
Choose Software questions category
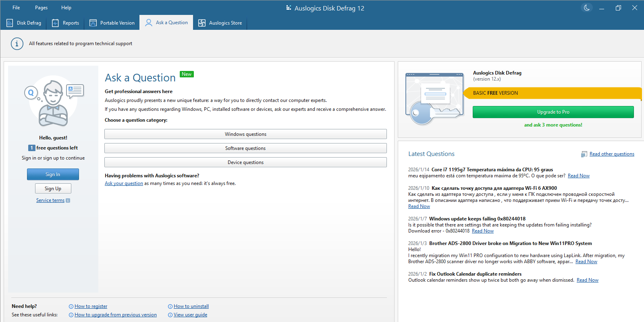[245, 148]
